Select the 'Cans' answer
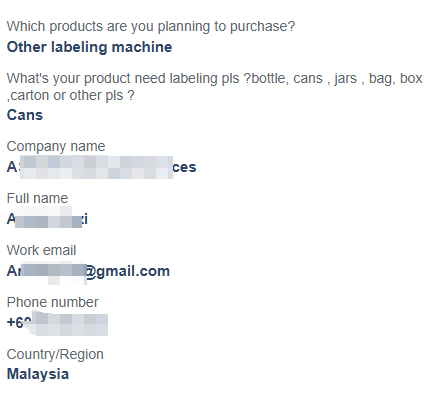Screen dimensions: 434x404 click(25, 115)
